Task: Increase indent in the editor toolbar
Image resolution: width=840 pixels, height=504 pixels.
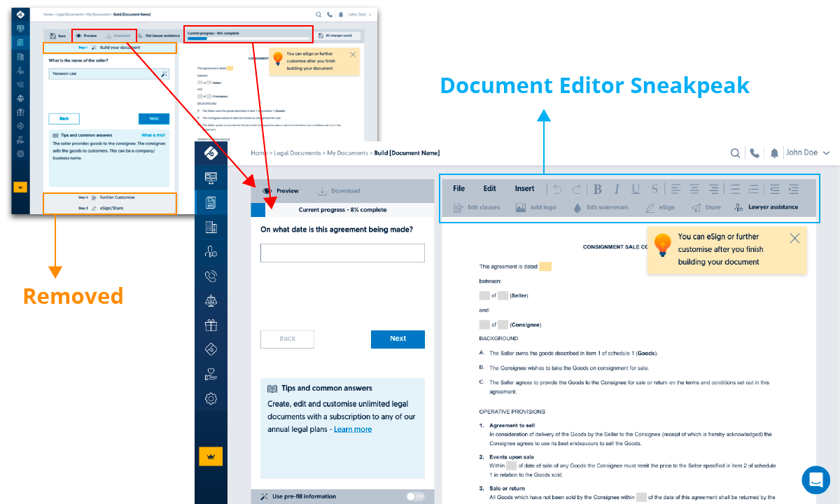Action: click(794, 189)
